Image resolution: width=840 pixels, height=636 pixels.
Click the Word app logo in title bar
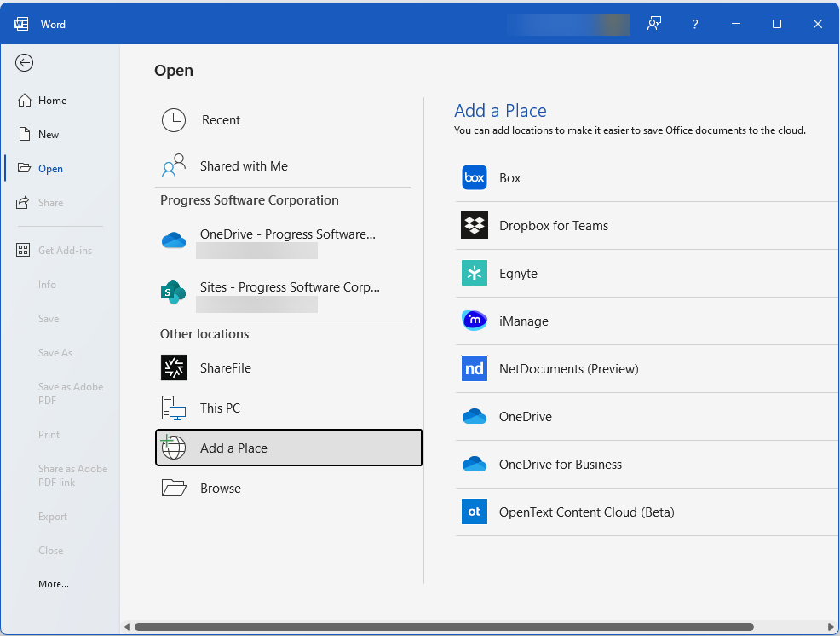point(21,24)
